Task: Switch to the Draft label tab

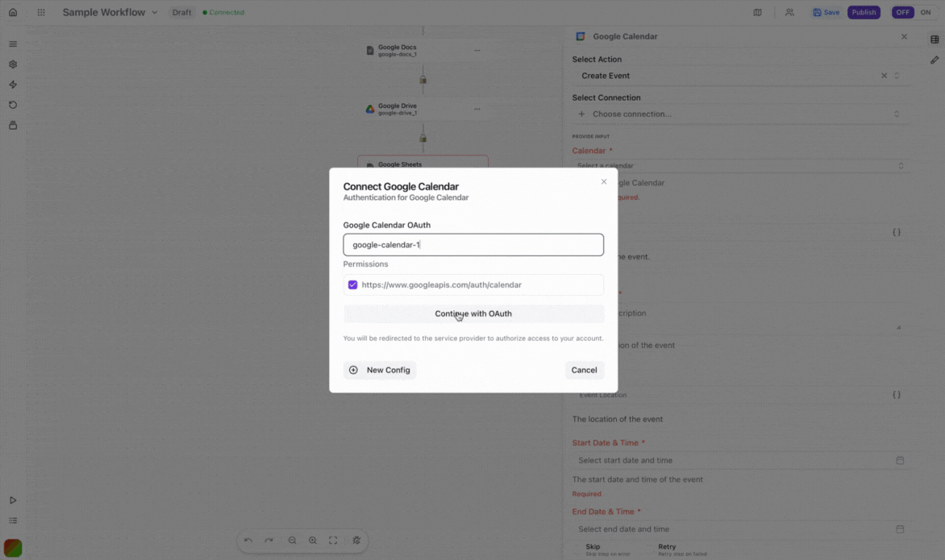Action: pyautogui.click(x=181, y=12)
